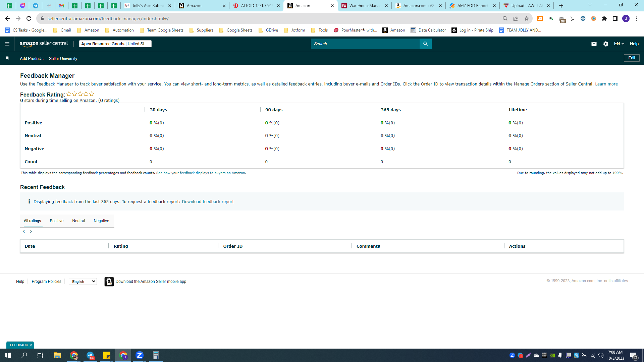Click the Edit button in navigation bar
The height and width of the screenshot is (362, 644).
point(632,58)
